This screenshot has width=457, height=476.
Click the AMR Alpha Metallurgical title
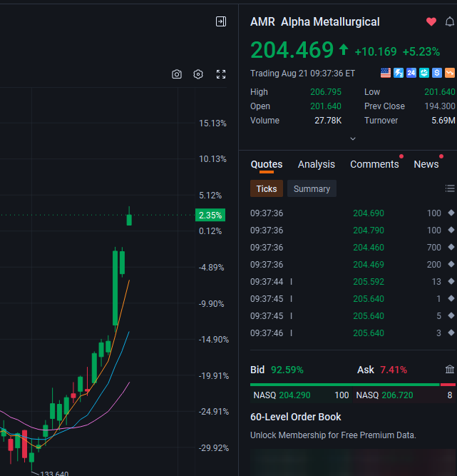point(315,22)
